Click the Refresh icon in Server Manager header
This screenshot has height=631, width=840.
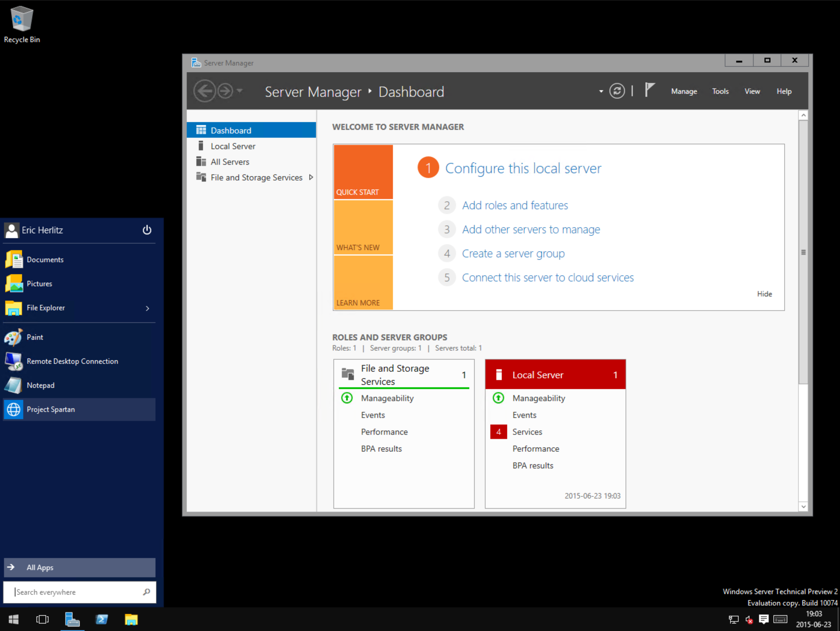pyautogui.click(x=617, y=91)
